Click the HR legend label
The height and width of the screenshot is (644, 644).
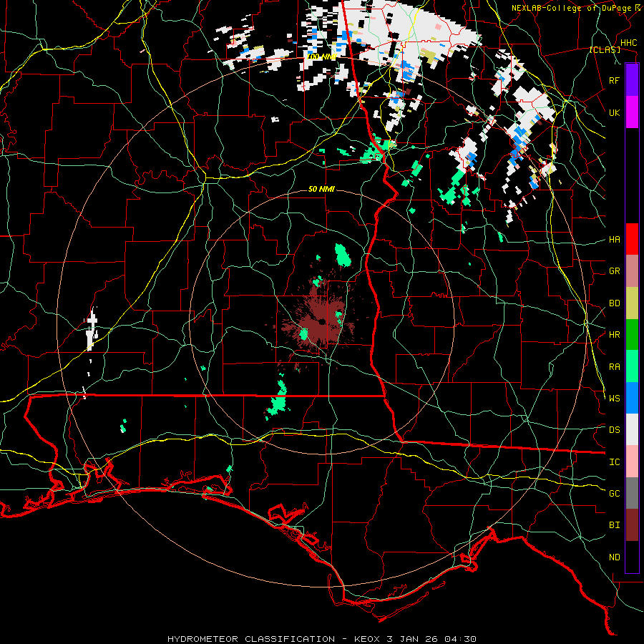click(x=614, y=335)
